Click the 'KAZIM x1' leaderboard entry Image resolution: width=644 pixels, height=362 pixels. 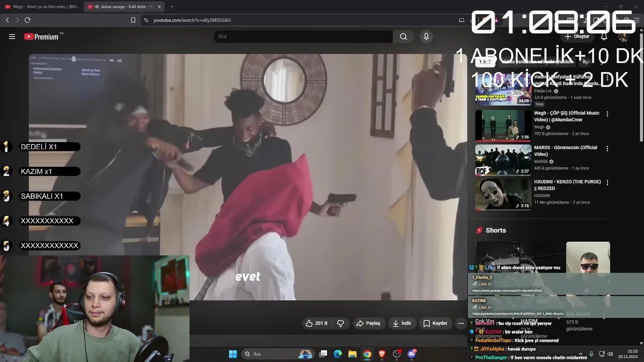[x=49, y=171]
